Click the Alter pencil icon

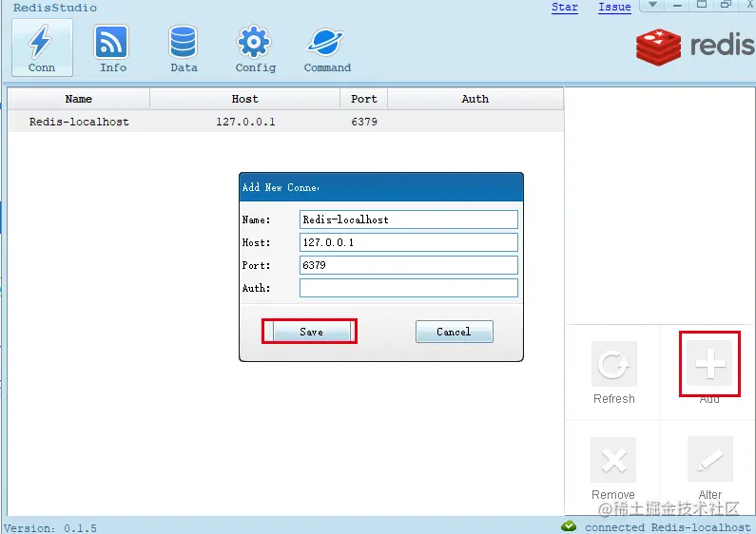pyautogui.click(x=710, y=459)
